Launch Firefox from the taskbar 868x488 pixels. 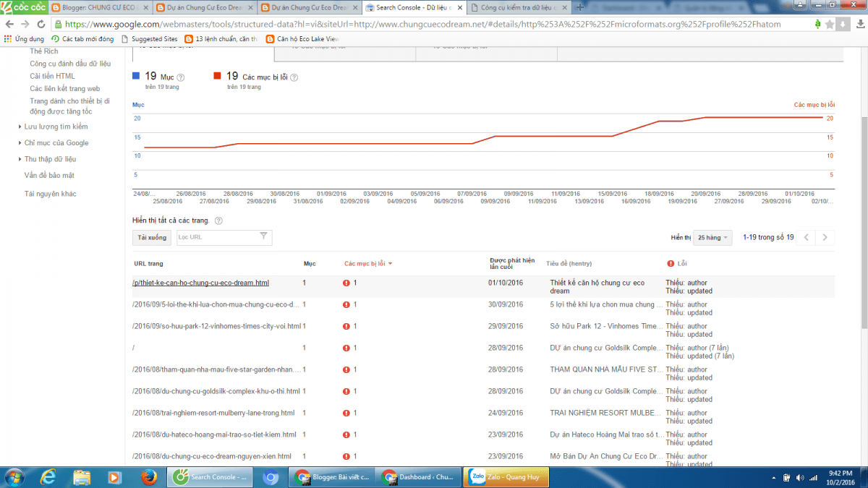pos(149,477)
